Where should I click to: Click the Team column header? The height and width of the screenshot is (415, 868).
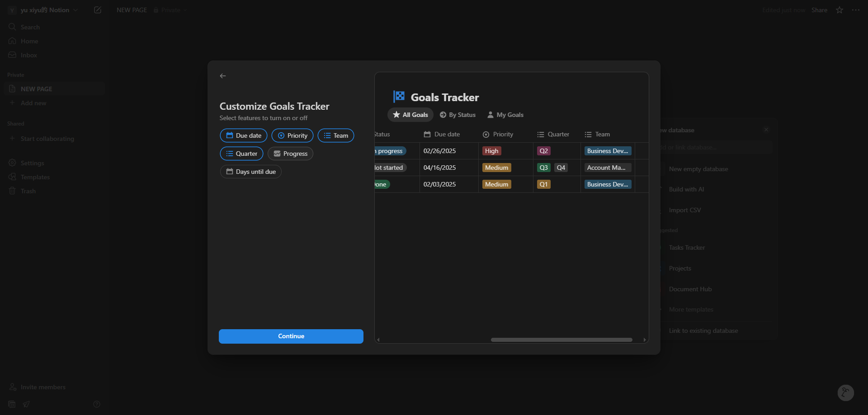point(597,135)
